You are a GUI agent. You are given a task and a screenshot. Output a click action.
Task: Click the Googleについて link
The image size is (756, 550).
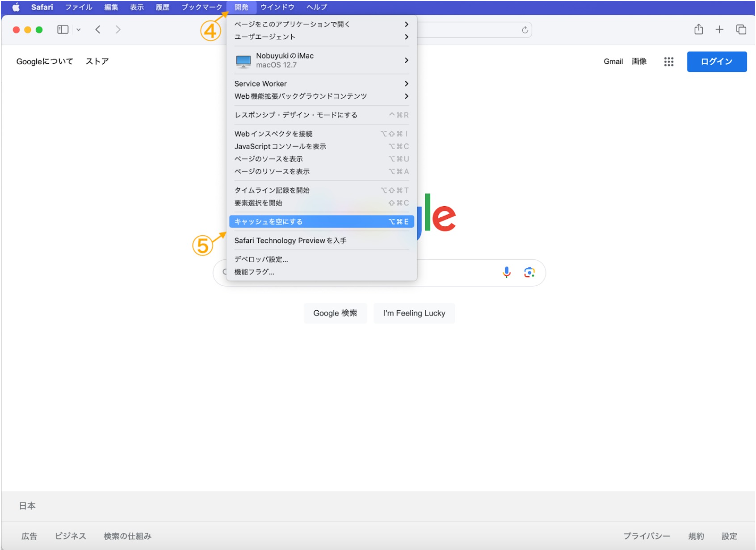coord(45,61)
